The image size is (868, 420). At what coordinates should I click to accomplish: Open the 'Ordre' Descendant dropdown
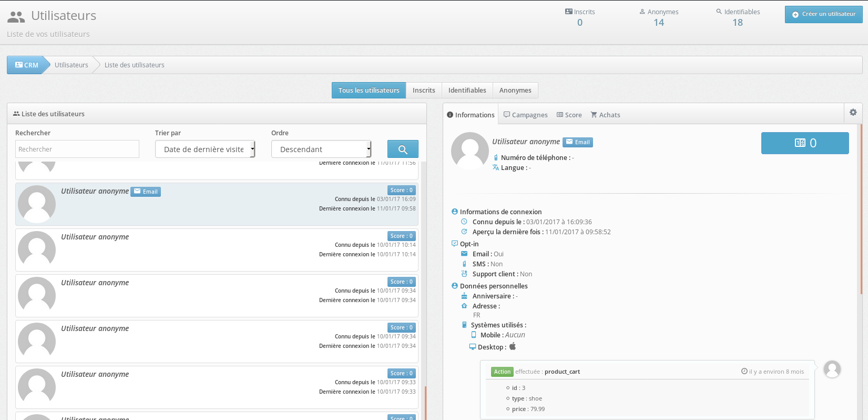pyautogui.click(x=321, y=149)
